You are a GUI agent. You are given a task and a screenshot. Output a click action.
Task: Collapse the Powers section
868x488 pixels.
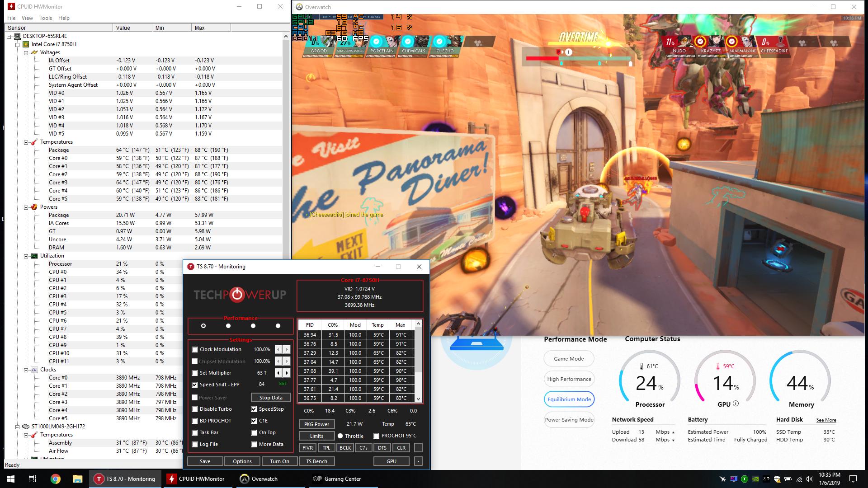[26, 207]
